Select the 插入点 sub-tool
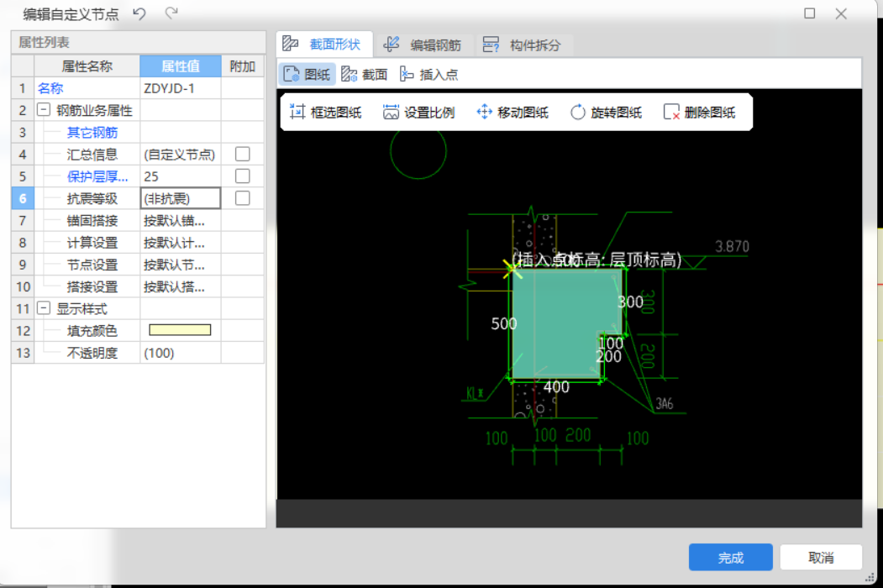 429,75
